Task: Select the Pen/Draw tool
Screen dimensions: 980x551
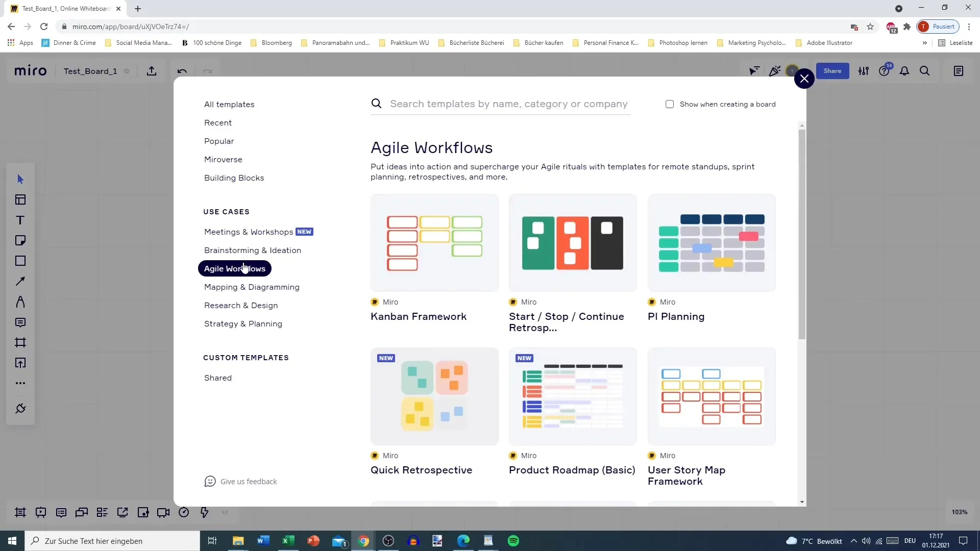Action: tap(20, 302)
